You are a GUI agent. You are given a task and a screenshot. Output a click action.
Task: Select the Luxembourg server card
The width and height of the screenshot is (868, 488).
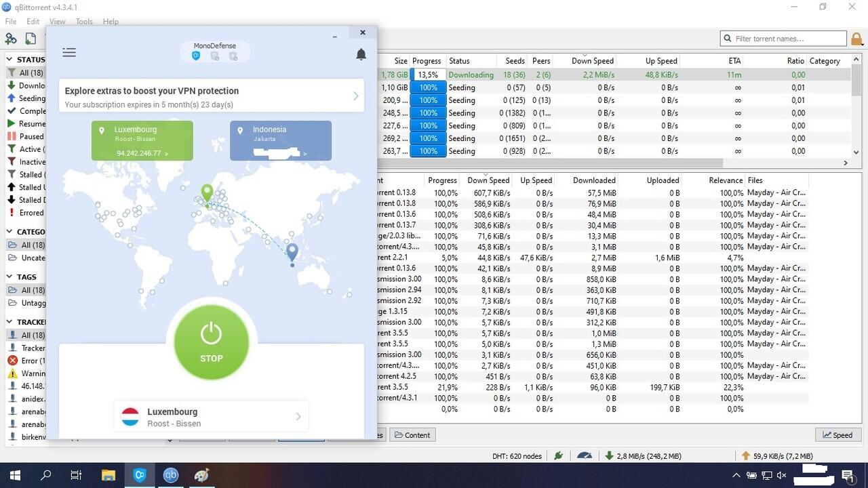click(142, 140)
